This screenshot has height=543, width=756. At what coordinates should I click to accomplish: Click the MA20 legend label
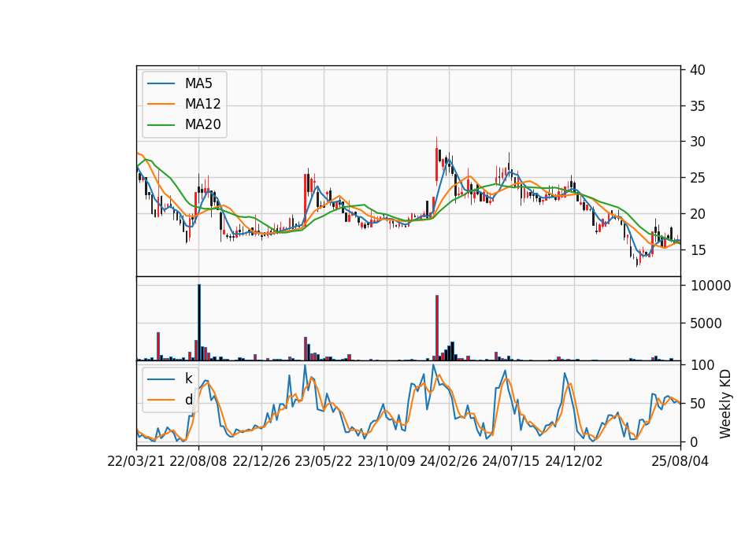point(202,125)
